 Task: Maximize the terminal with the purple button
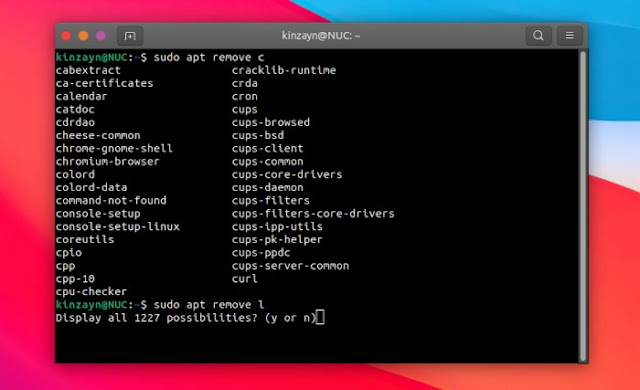click(x=100, y=36)
